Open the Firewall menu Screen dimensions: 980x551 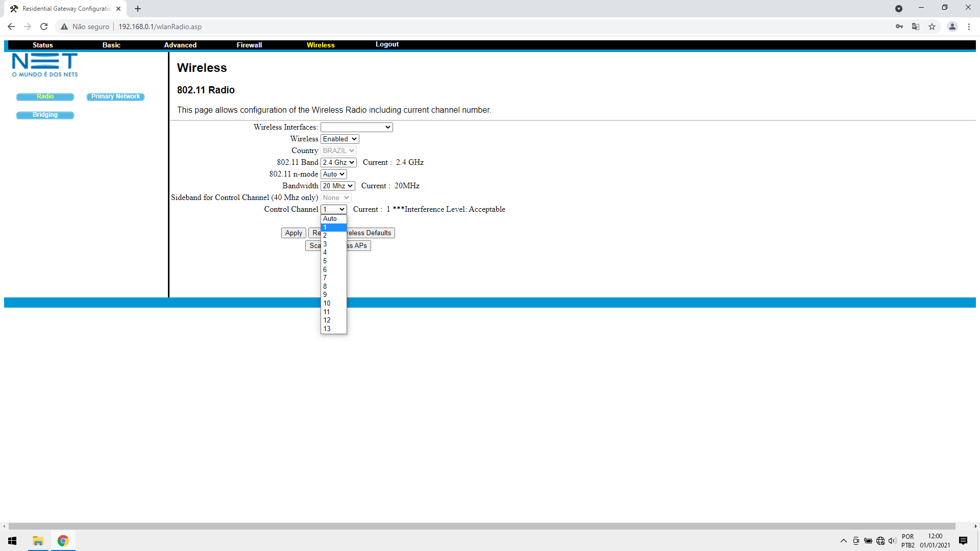249,45
